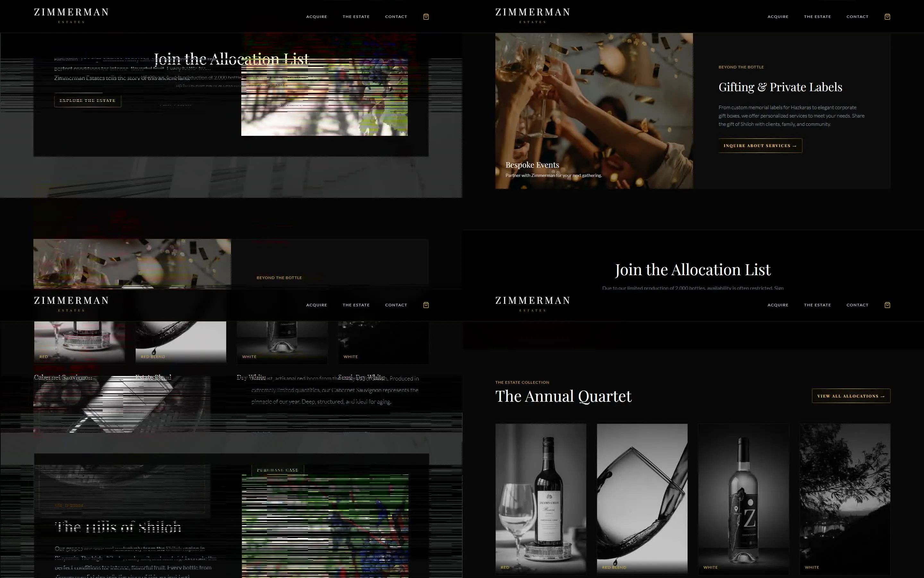Click the Gifting & Private Labels heading
This screenshot has width=924, height=578.
(x=780, y=87)
